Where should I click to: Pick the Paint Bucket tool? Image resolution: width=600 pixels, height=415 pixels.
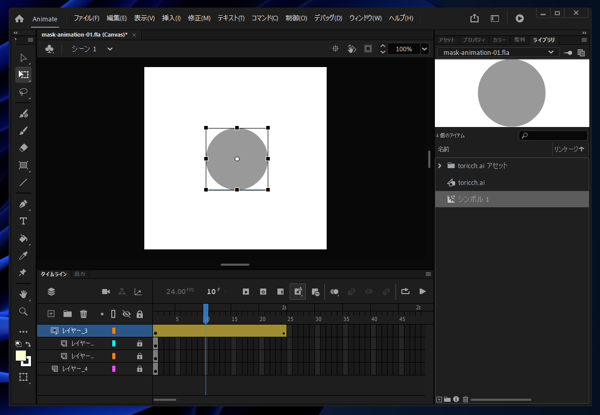pyautogui.click(x=23, y=239)
